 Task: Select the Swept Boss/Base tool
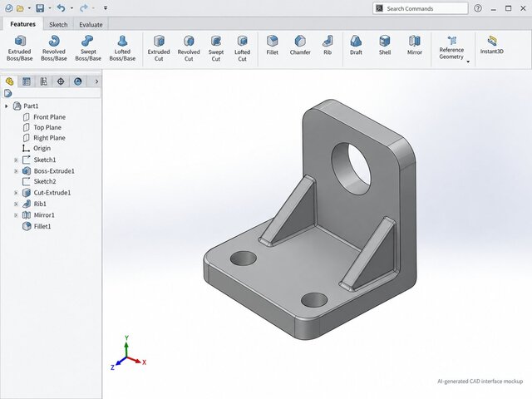coord(88,48)
